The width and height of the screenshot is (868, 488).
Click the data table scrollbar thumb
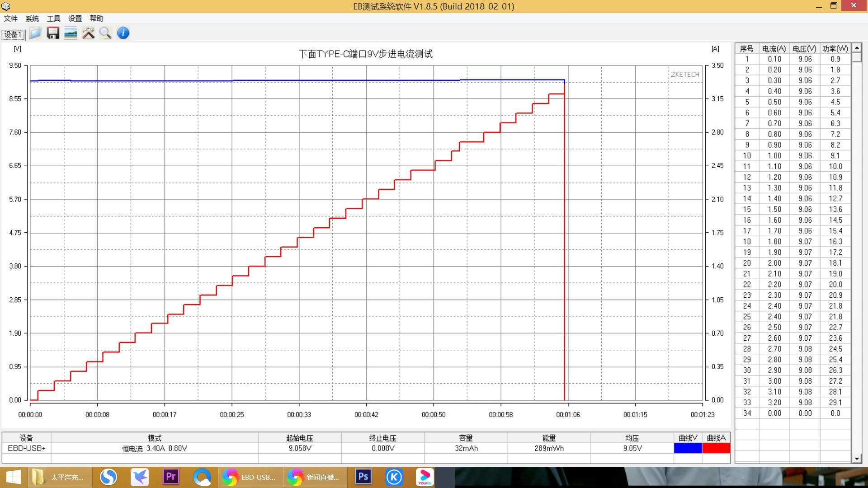(857, 57)
